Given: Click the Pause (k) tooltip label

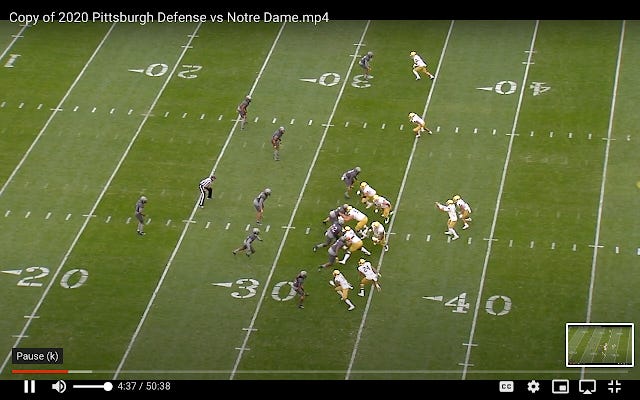Looking at the screenshot, I should click(38, 356).
